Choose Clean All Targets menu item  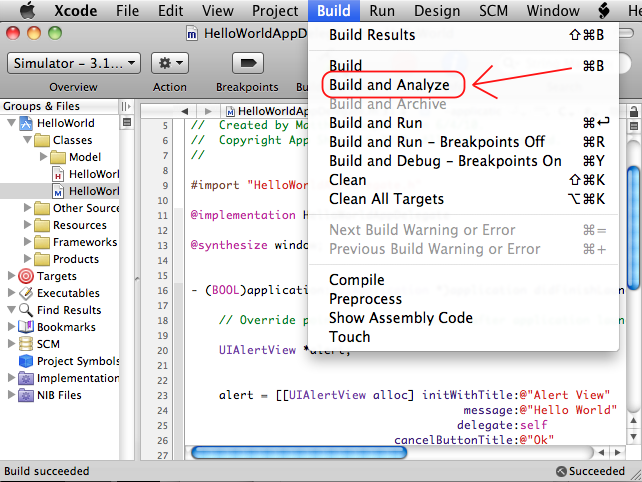click(463, 199)
